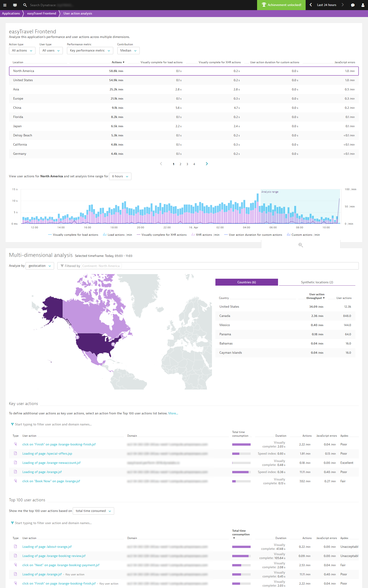This screenshot has height=588, width=368.
Task: Select the Countries (6) tab
Action: [246, 282]
